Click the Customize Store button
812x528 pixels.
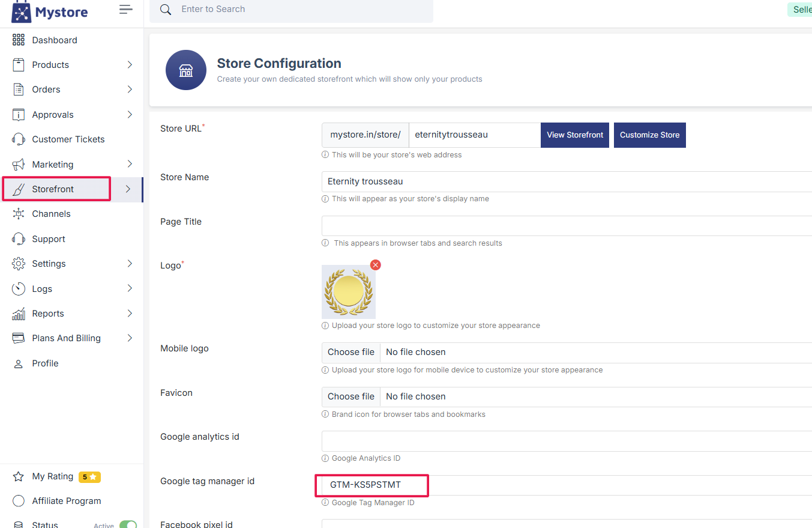pos(649,135)
